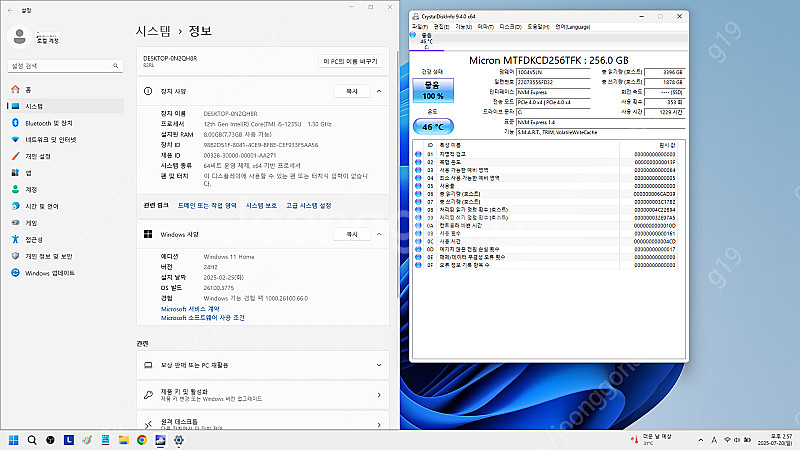This screenshot has width=800, height=450.
Task: Click the back arrow in Settings title bar
Action: 10,10
